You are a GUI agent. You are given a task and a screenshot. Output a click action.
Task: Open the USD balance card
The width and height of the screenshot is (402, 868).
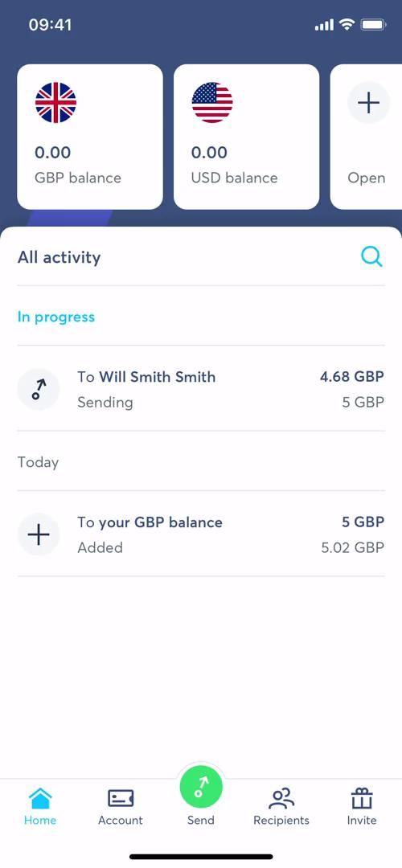[246, 137]
